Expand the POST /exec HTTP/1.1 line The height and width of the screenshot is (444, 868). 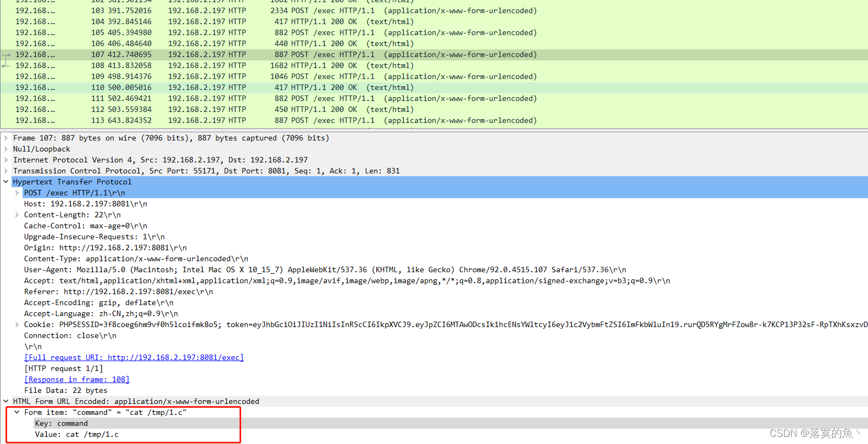(x=17, y=193)
